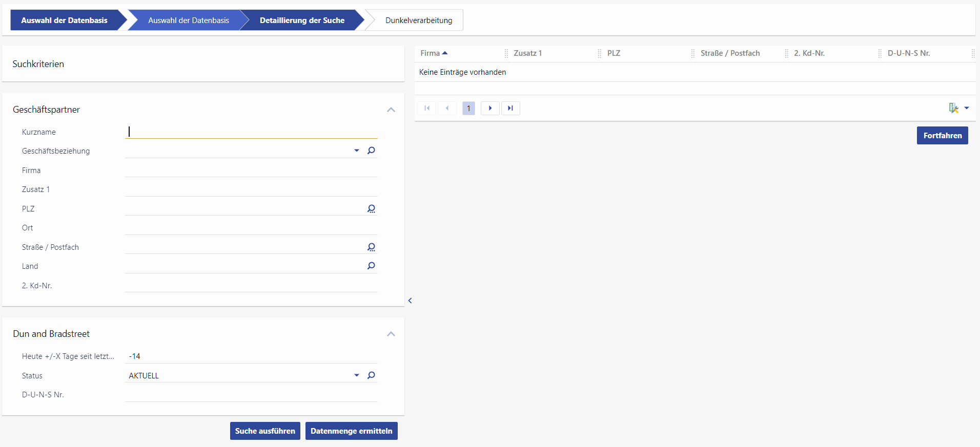Jump to last results page
This screenshot has height=447, width=980.
[511, 108]
